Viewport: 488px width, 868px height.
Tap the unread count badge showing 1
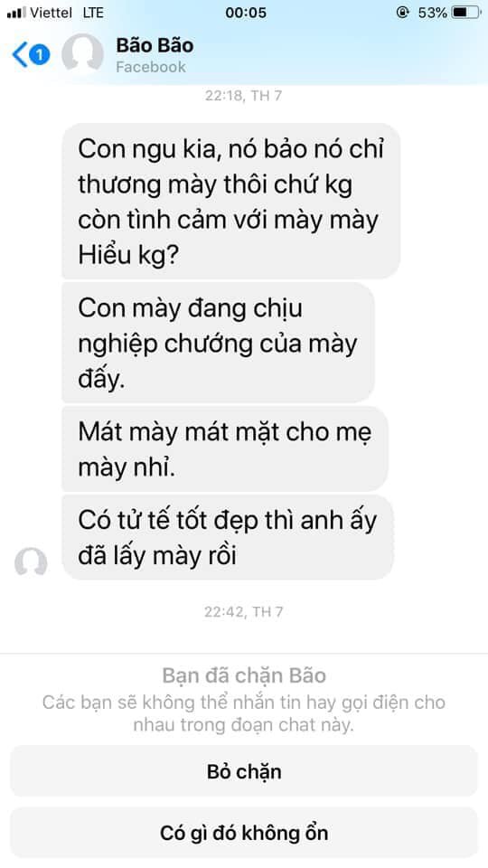pos(39,55)
